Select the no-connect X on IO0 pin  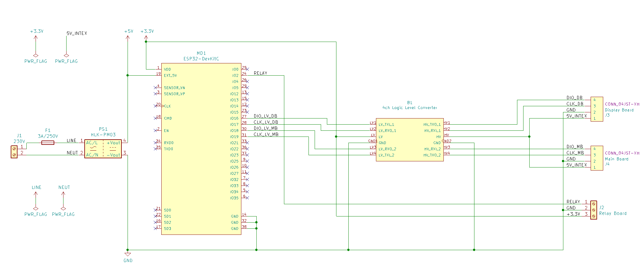247,69
